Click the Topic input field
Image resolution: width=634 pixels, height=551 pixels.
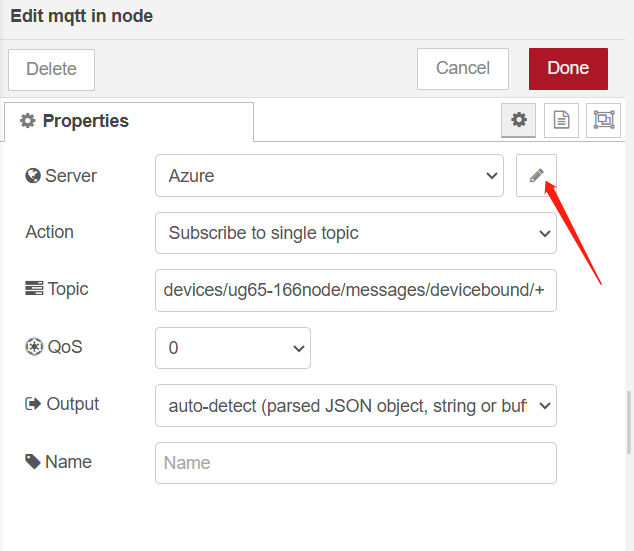point(356,290)
